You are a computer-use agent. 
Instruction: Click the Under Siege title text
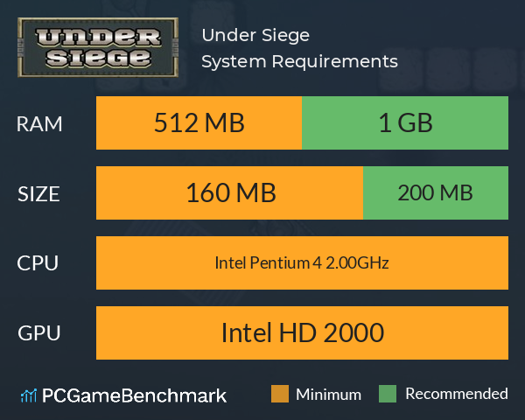(x=255, y=36)
